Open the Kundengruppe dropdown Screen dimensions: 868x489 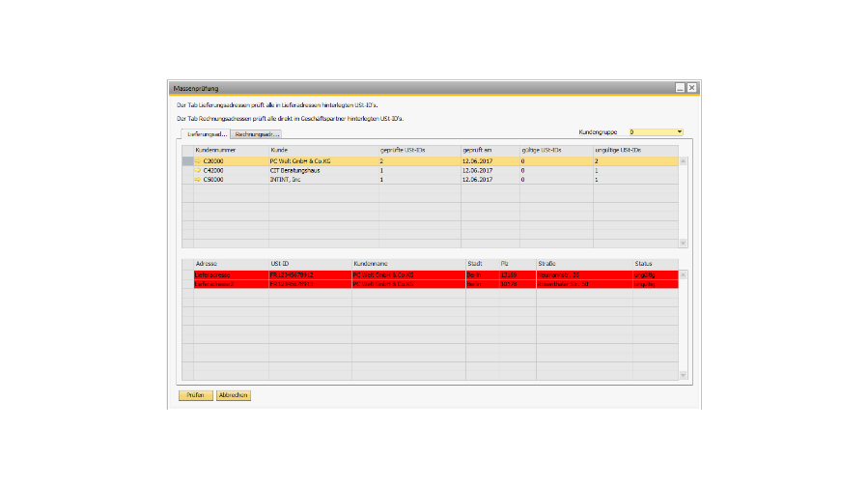(x=679, y=131)
